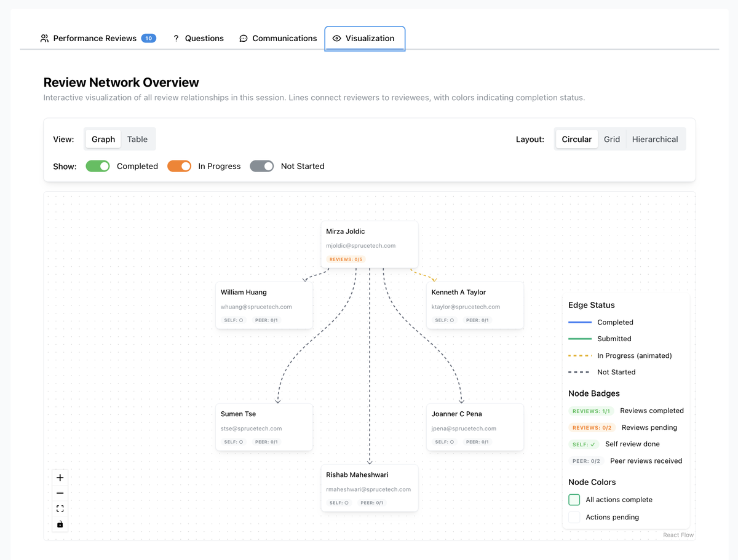
Task: Click the REVIEWS: 1/1 legend badge
Action: (591, 411)
